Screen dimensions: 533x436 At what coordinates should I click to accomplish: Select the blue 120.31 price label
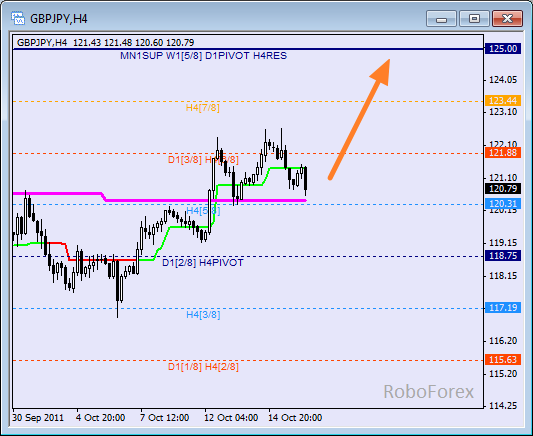(503, 204)
